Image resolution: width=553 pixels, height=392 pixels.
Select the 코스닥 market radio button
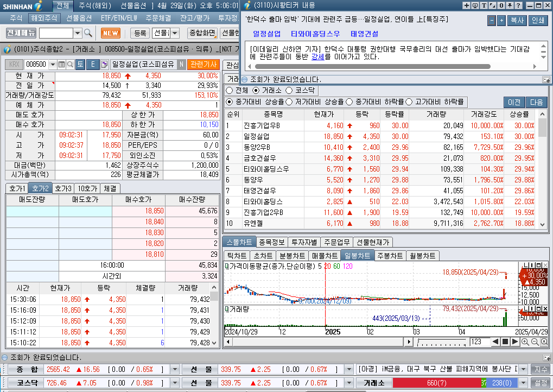point(289,91)
